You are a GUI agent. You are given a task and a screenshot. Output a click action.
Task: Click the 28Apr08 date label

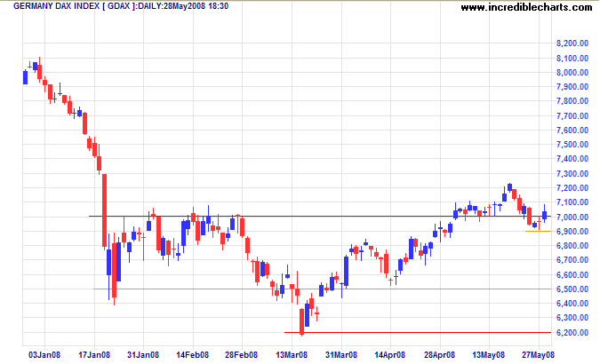point(440,355)
